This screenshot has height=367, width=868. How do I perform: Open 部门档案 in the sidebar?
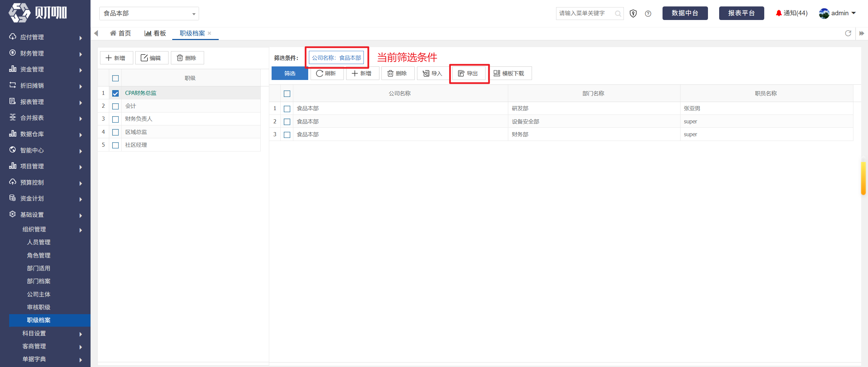(39, 281)
